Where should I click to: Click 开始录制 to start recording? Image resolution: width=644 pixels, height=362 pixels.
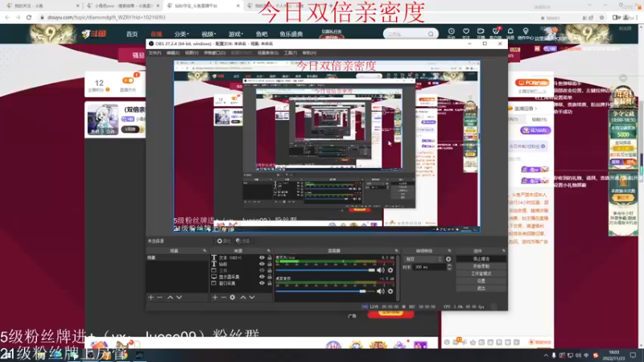coord(481,266)
